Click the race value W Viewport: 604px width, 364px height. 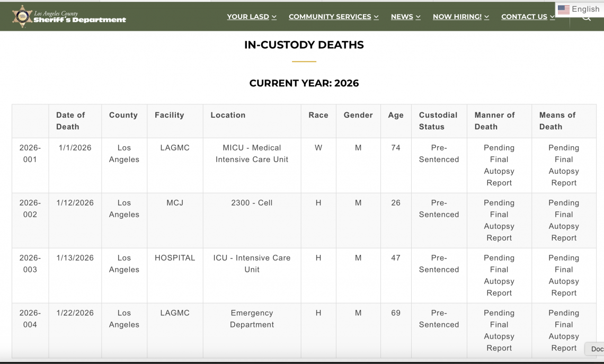[318, 148]
